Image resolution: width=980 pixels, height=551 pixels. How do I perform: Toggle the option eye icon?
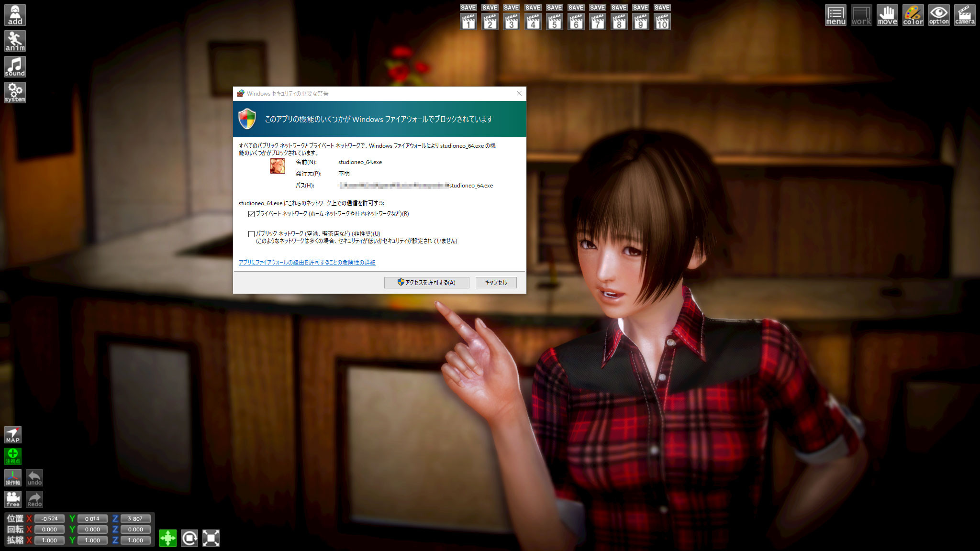tap(939, 15)
